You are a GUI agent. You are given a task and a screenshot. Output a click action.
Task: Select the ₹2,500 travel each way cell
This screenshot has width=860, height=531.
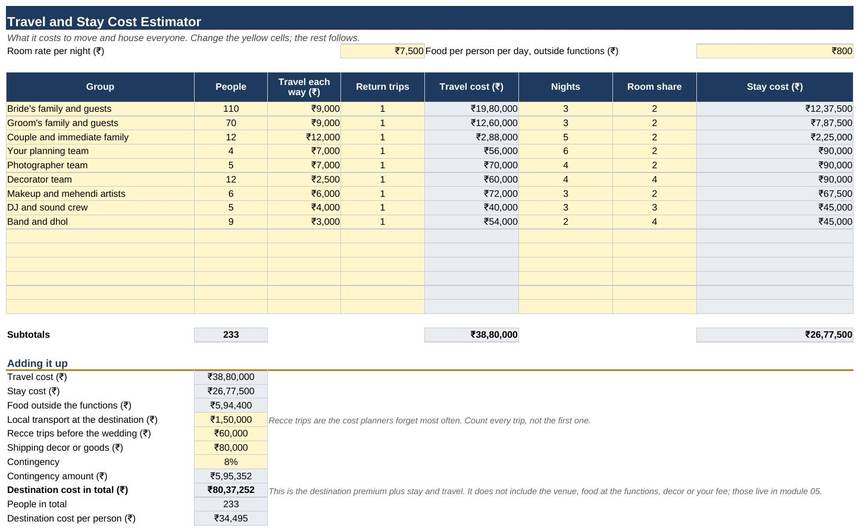coord(304,179)
